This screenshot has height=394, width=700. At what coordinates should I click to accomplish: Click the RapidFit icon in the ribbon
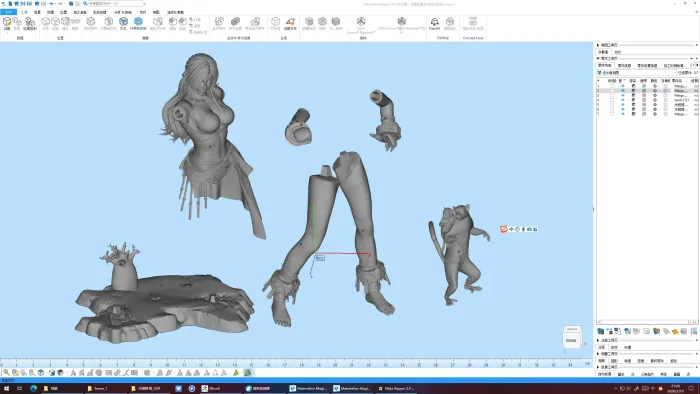(434, 23)
